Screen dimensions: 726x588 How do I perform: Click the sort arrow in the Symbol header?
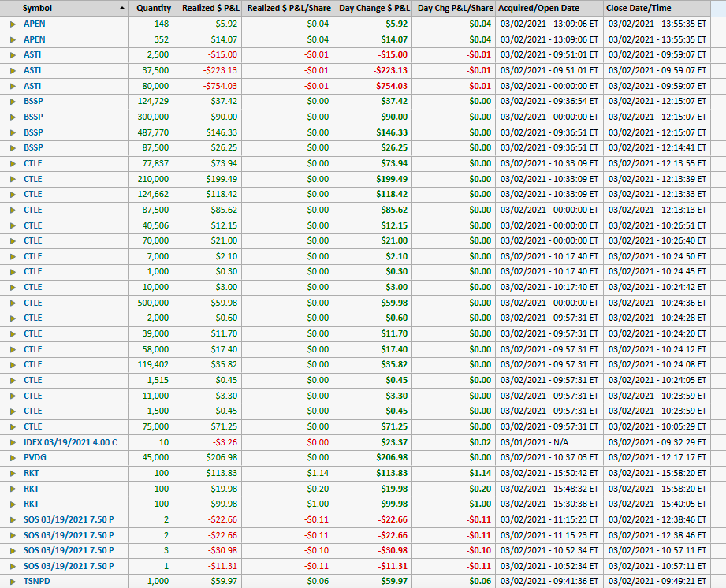[122, 8]
